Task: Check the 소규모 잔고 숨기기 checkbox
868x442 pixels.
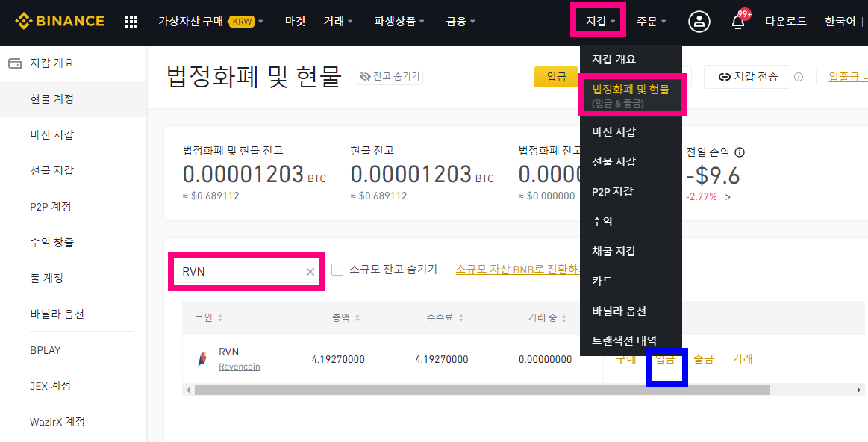Action: point(337,270)
